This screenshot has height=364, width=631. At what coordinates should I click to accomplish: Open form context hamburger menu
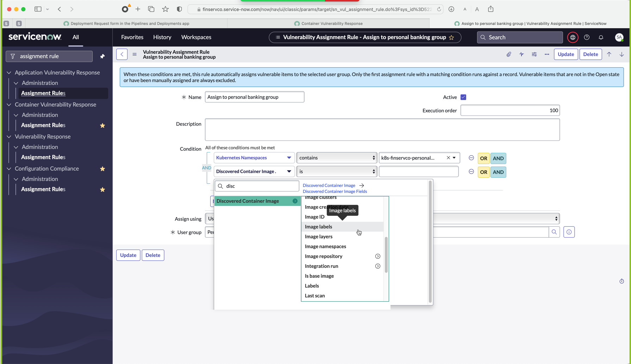[135, 54]
